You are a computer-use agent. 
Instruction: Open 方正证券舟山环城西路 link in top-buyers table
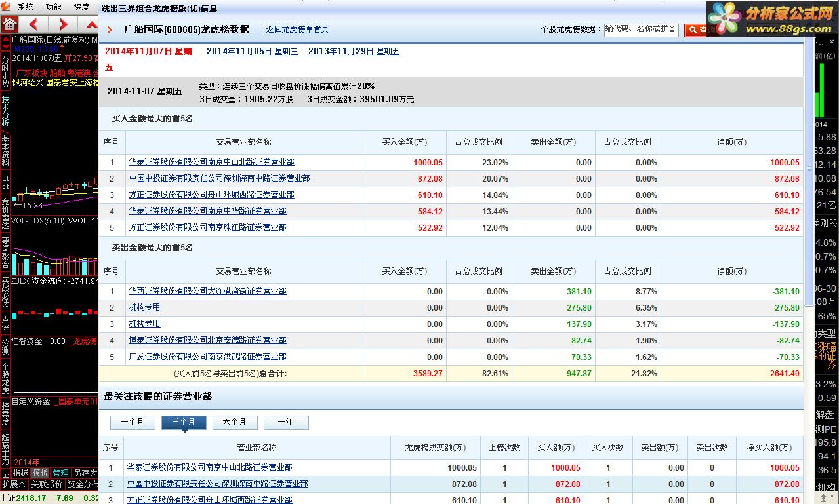(x=211, y=195)
